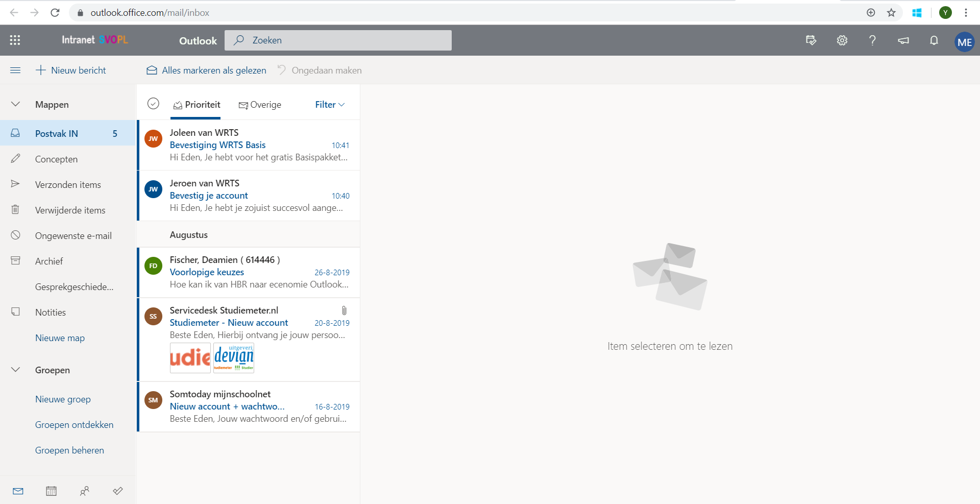Click the SS avatar of Servicedesk

[153, 316]
